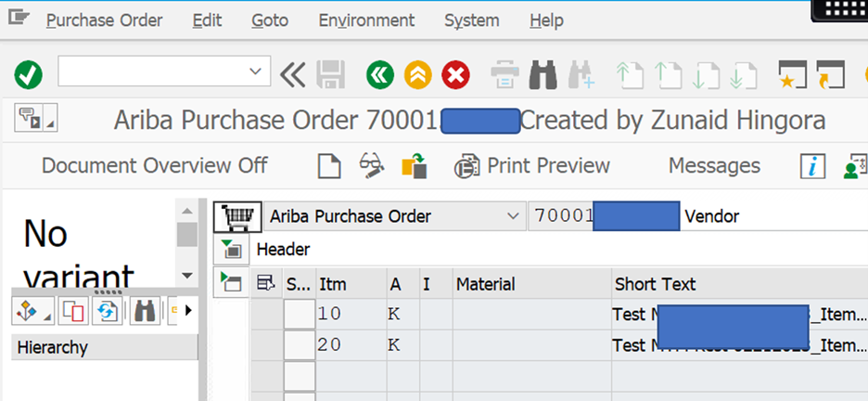Click the overview scroll up arrow
The image size is (868, 401).
point(187,211)
